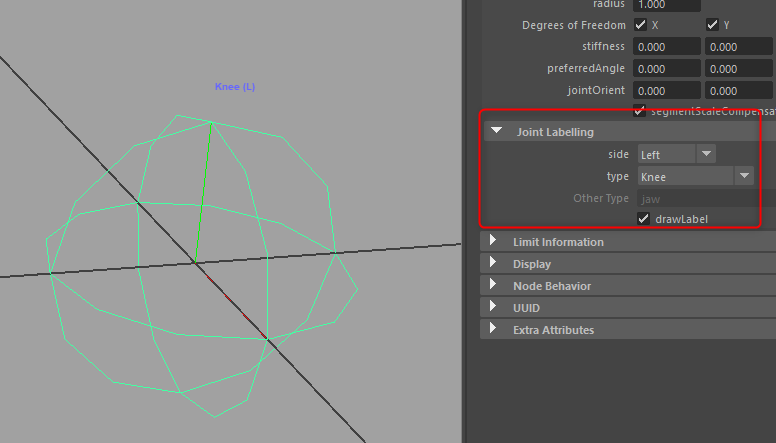Toggle the Degrees of Freedom X checkbox

click(x=641, y=25)
